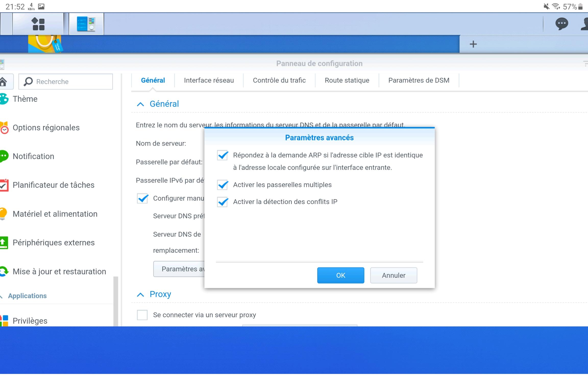Open the Thème palette icon
The height and width of the screenshot is (380, 588).
tap(4, 99)
